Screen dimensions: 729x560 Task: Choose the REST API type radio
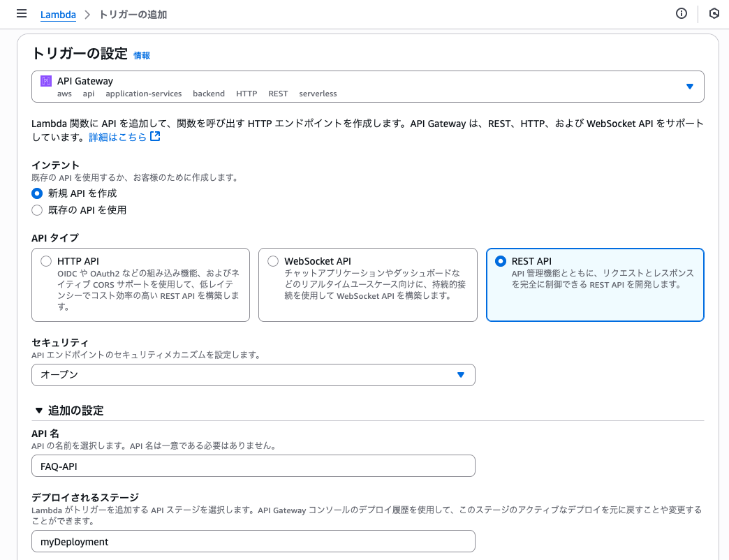(501, 261)
